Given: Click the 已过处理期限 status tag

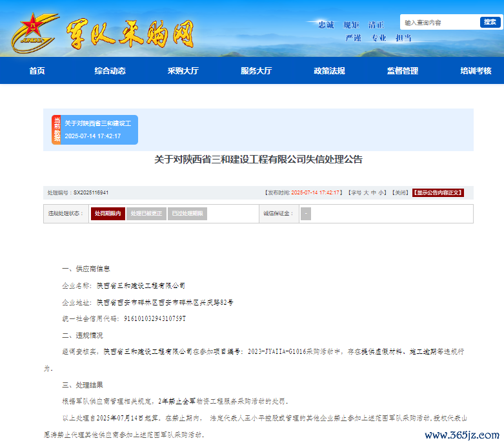Looking at the screenshot, I should pos(187,214).
